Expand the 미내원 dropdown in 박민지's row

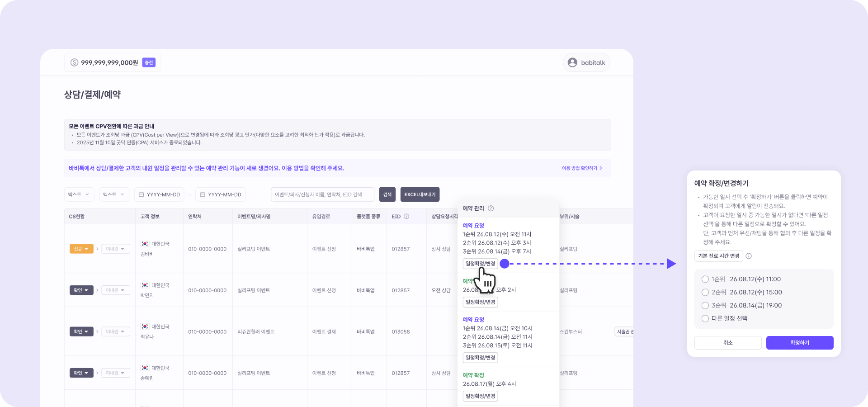[x=116, y=290]
